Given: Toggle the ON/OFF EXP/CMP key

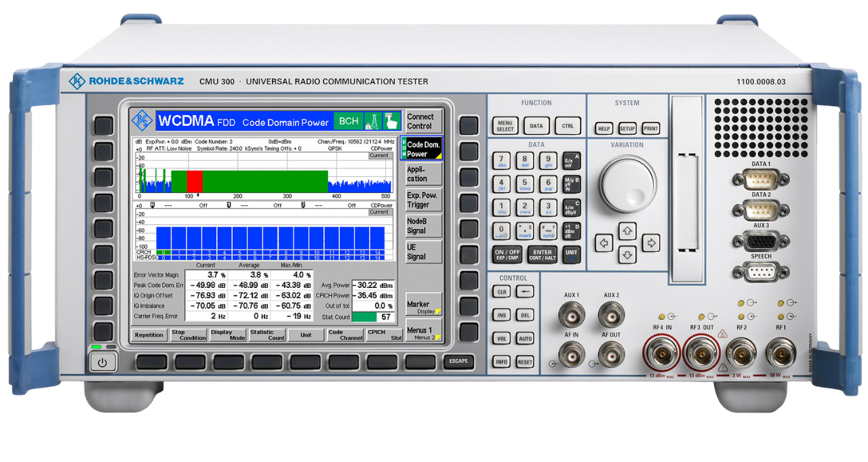Looking at the screenshot, I should (507, 255).
